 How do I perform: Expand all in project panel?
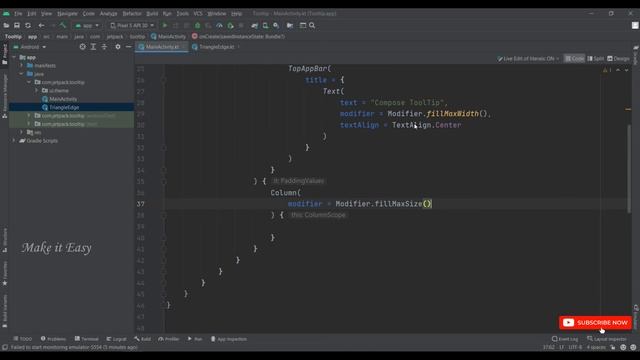click(93, 47)
